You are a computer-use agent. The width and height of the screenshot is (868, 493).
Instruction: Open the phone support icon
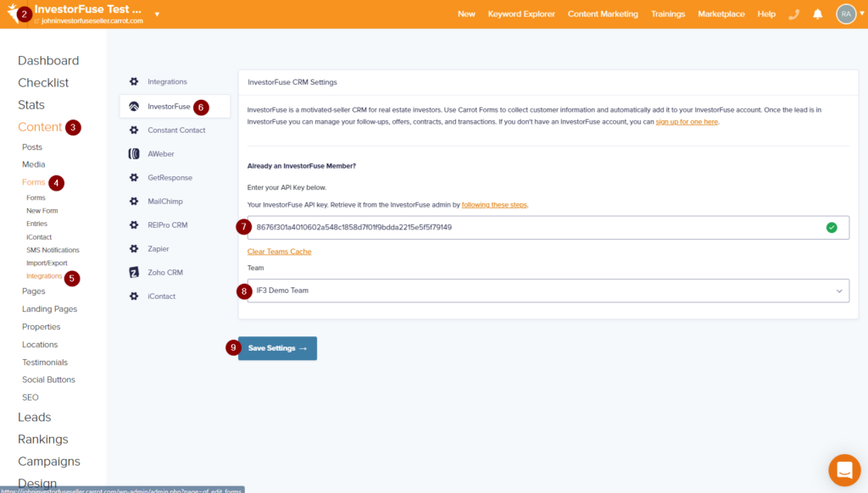[x=793, y=14]
